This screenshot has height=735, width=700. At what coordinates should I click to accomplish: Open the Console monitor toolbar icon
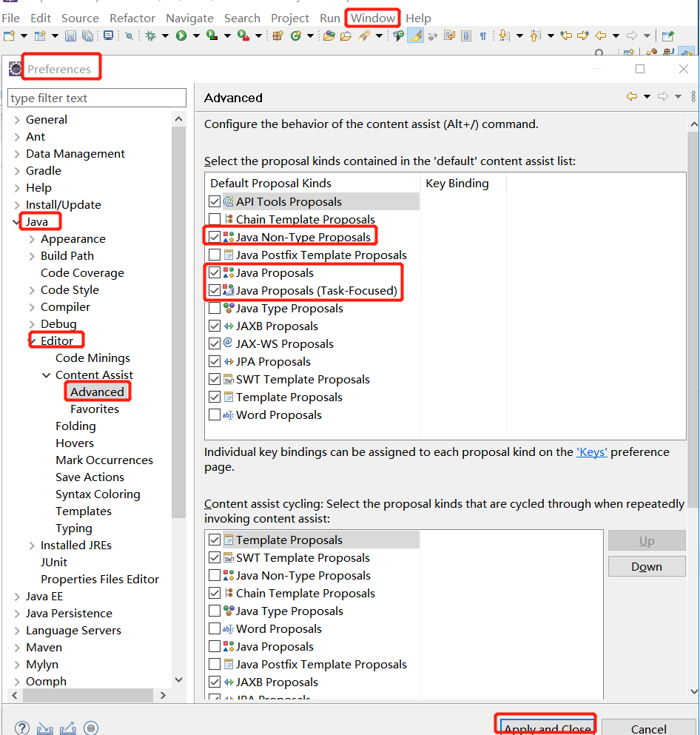tap(108, 36)
